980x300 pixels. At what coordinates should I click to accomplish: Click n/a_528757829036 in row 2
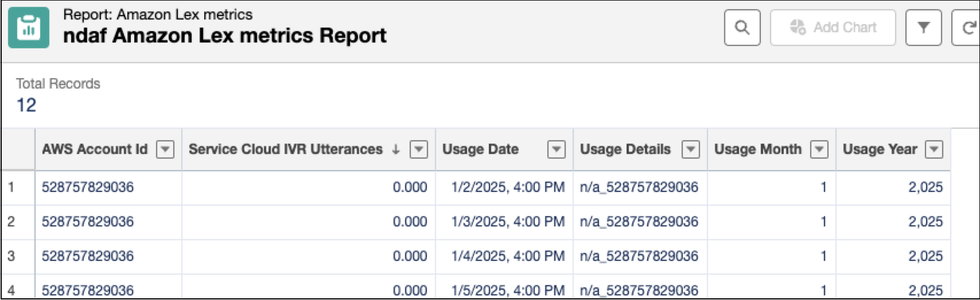(639, 222)
